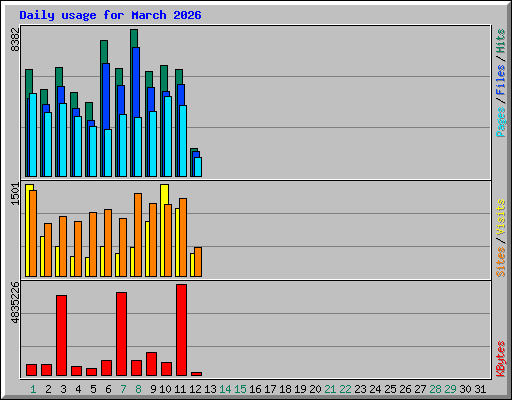This screenshot has width=512, height=400.
Task: Click day 16 on the x-axis
Action: tap(255, 389)
